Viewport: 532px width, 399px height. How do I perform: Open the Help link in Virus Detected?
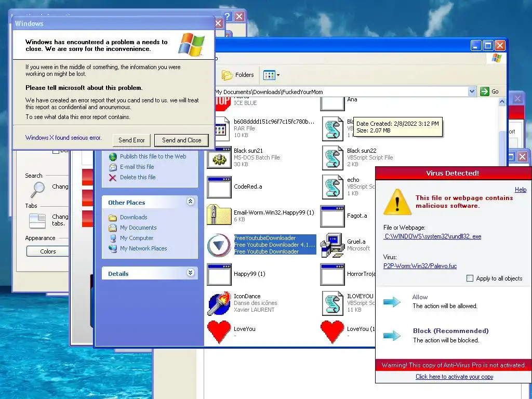coord(521,190)
